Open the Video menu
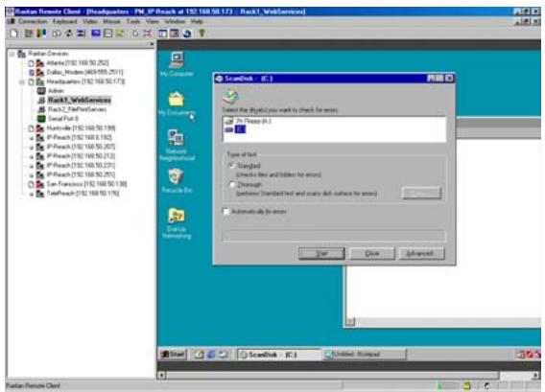This screenshot has height=392, width=545. [x=89, y=21]
